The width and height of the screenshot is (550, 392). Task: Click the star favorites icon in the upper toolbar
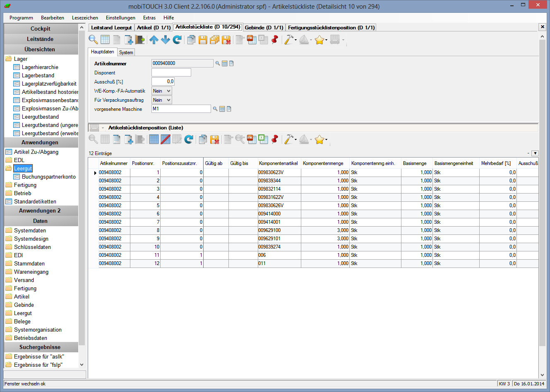319,40
